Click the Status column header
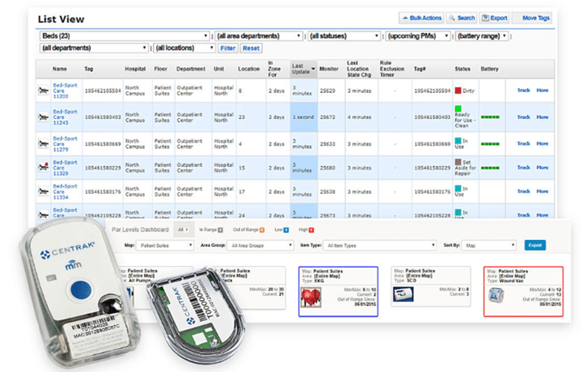The width and height of the screenshot is (588, 372). [x=463, y=69]
